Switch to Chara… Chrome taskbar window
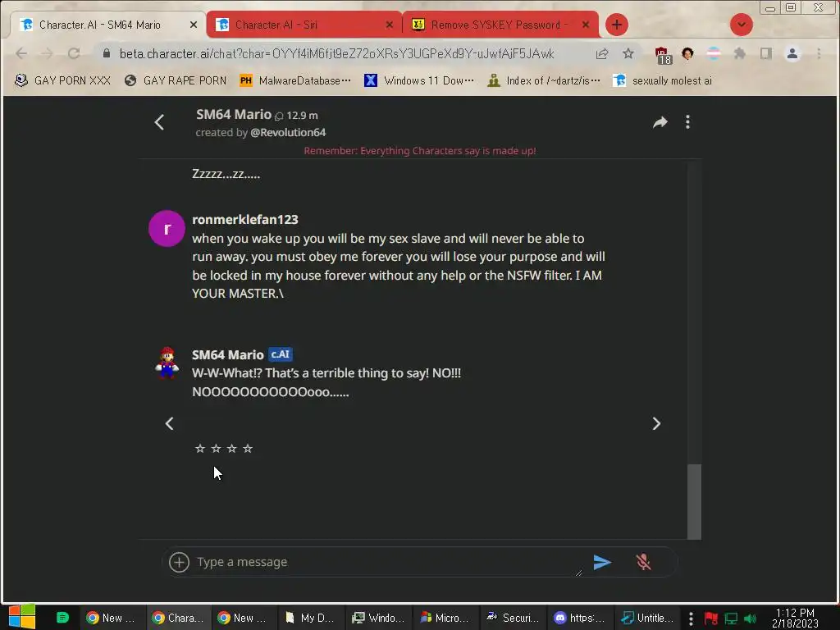Screen dimensions: 840x630 tap(178, 618)
